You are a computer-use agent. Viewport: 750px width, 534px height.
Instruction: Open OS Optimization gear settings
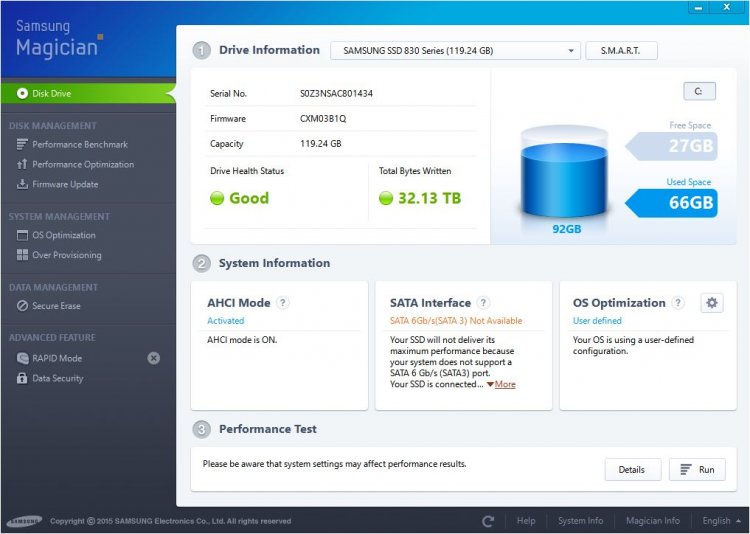point(711,303)
